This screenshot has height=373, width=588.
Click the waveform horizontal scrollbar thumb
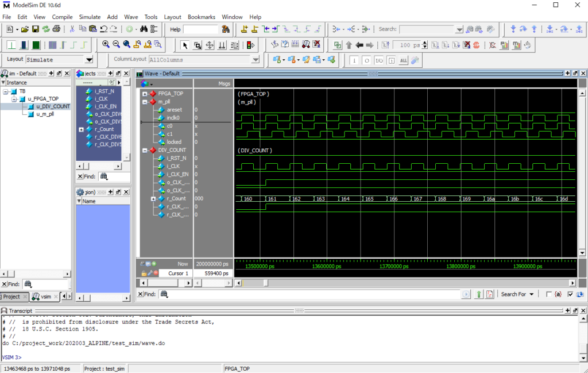pyautogui.click(x=265, y=283)
